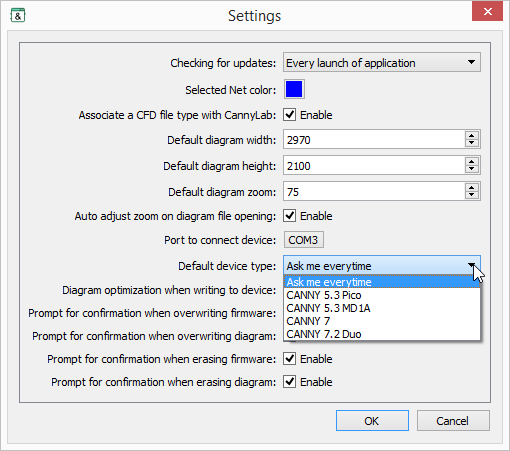Click 'Diagram optimization when writing to device:' label

click(169, 290)
